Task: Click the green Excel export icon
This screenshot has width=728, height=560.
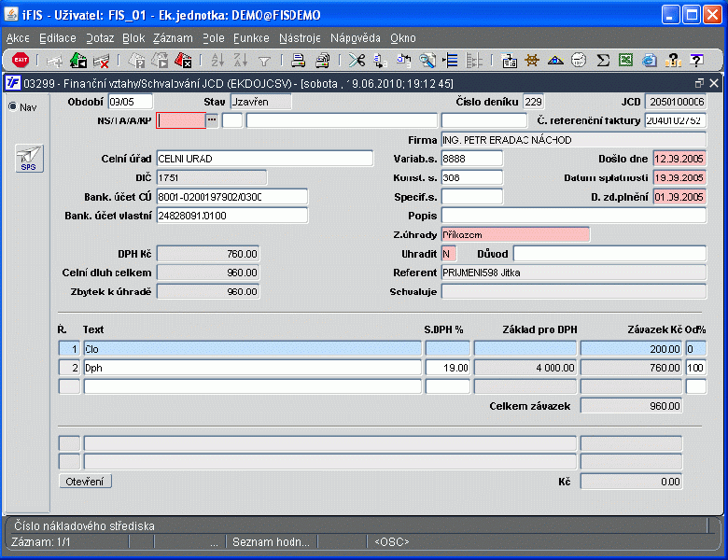Action: click(625, 61)
